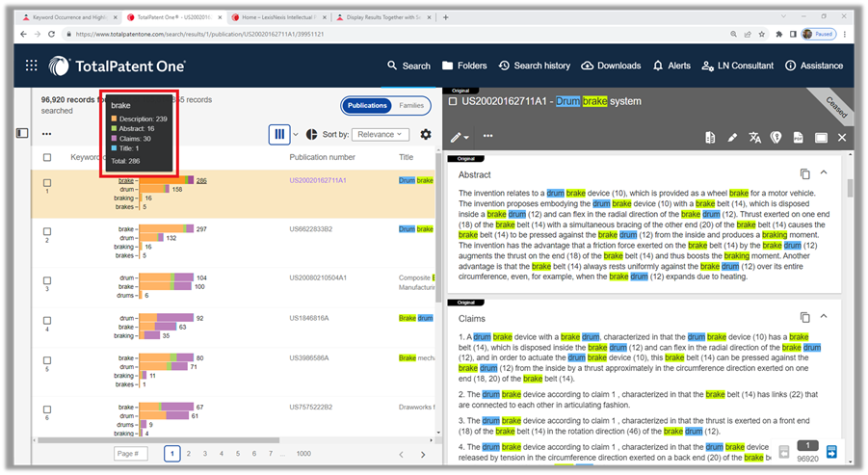This screenshot has width=868, height=475.
Task: Click the drum keyword bar showing 158
Action: [154, 190]
